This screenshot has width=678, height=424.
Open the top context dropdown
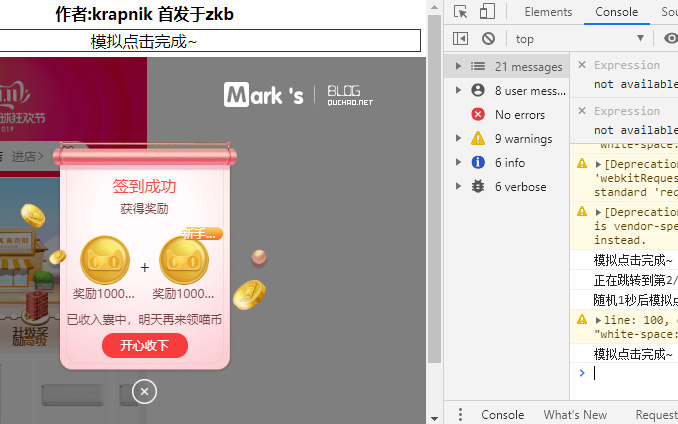(x=579, y=38)
